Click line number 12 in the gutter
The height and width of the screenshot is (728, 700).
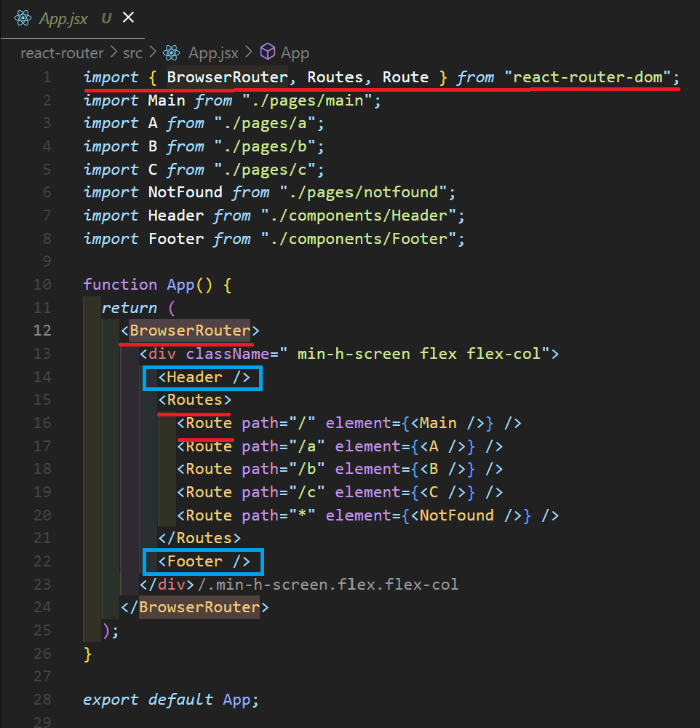(42, 331)
